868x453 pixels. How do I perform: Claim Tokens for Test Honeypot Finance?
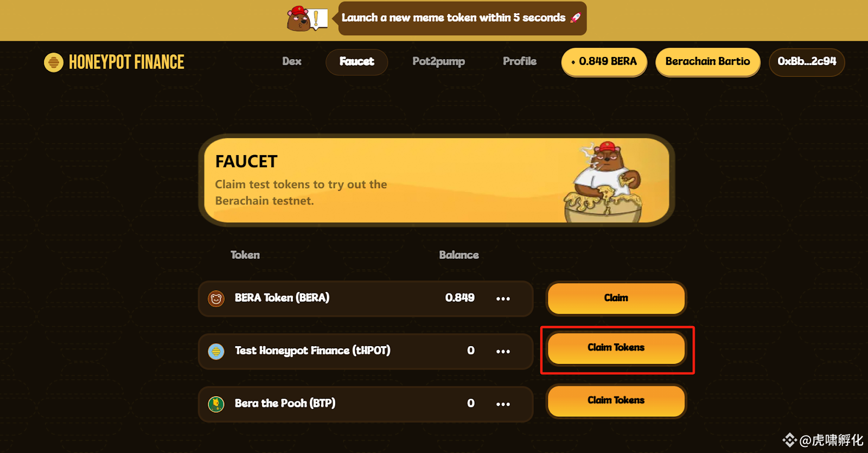tap(616, 348)
